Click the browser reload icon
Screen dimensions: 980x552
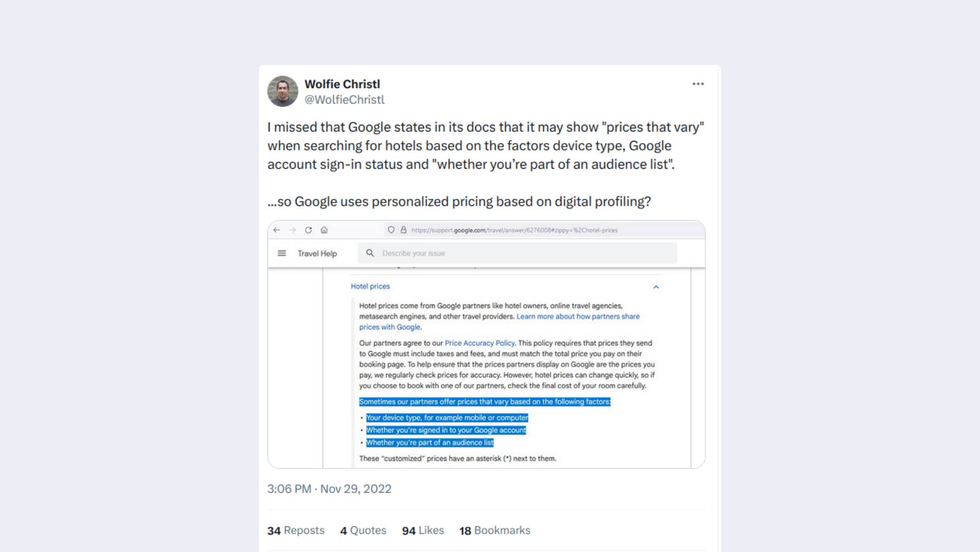308,230
